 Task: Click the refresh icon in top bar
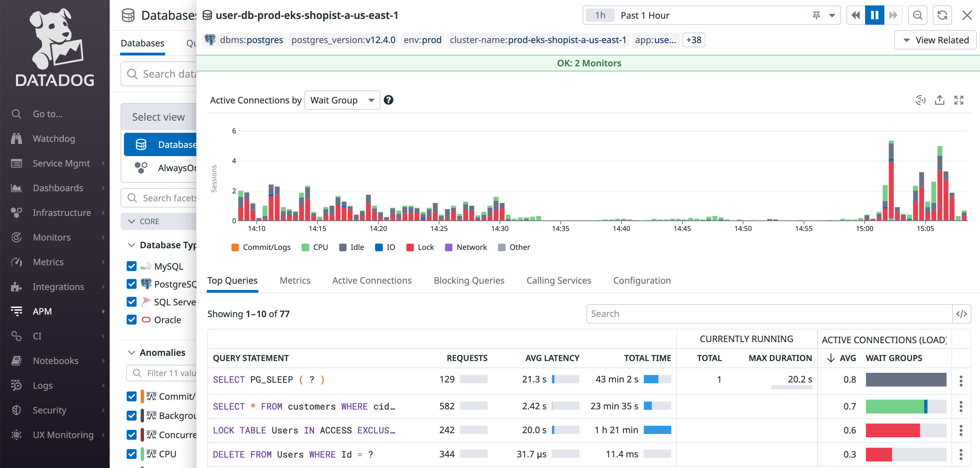tap(942, 15)
